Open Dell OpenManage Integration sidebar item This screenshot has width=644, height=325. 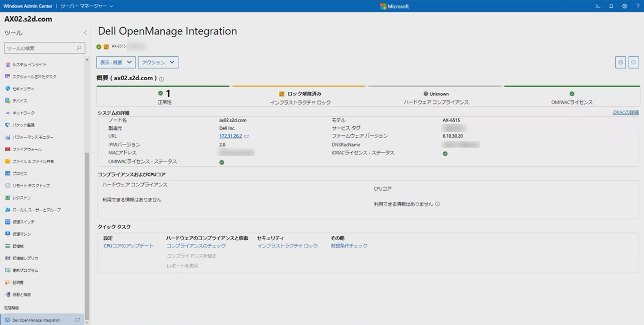pyautogui.click(x=42, y=320)
